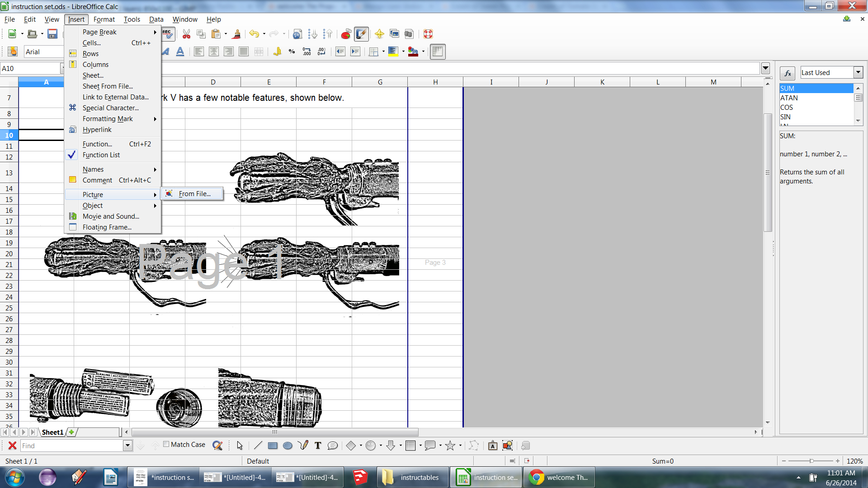
Task: Enable the Match Case checkbox
Action: [166, 444]
